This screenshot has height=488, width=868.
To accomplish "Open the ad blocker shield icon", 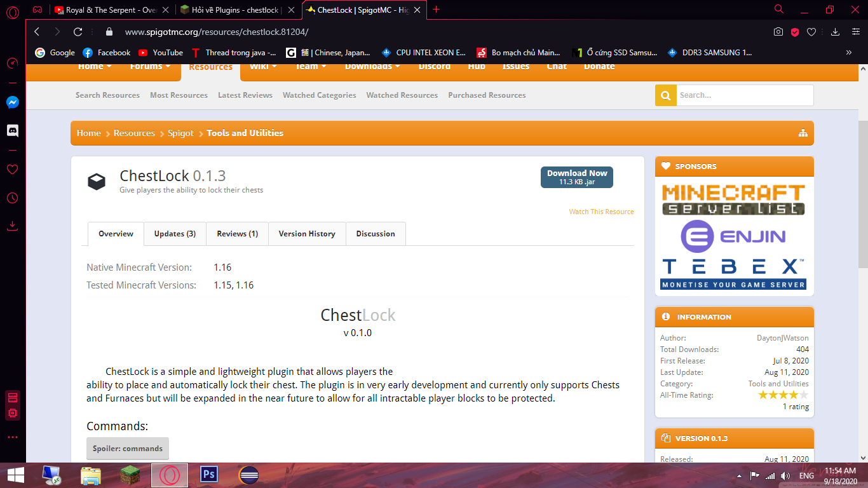I will coord(795,32).
